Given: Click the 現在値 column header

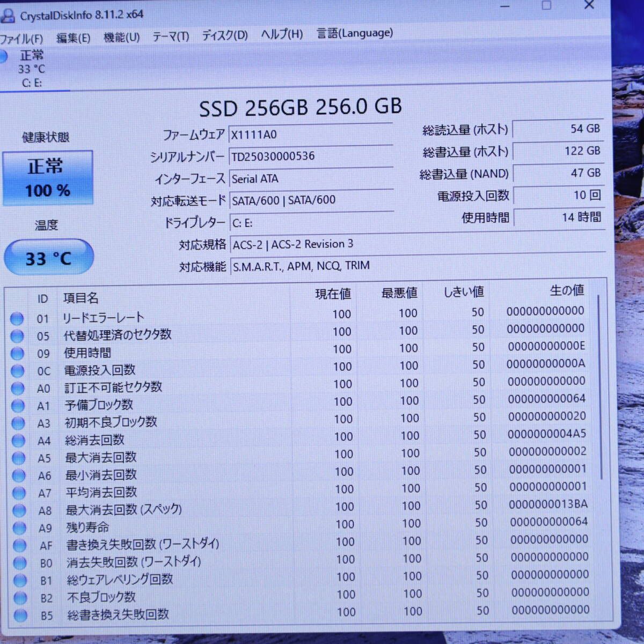Looking at the screenshot, I should (333, 294).
